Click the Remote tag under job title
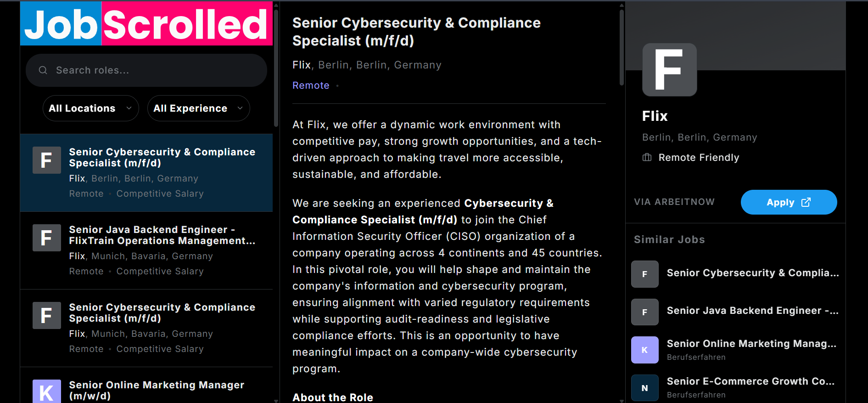 pos(311,85)
